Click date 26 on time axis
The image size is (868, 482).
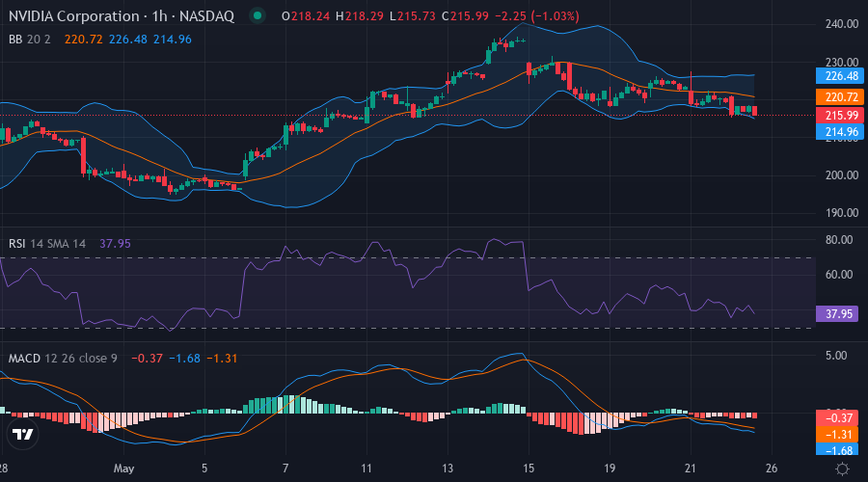point(772,469)
